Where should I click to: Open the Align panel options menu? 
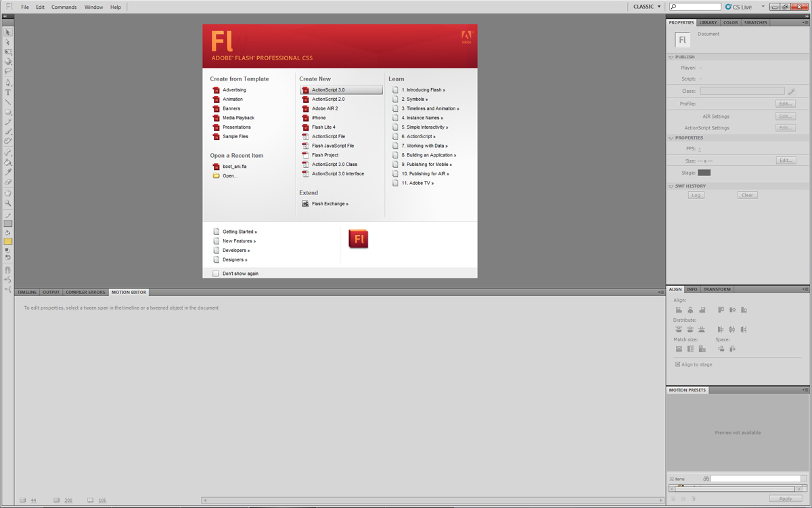[x=805, y=289]
